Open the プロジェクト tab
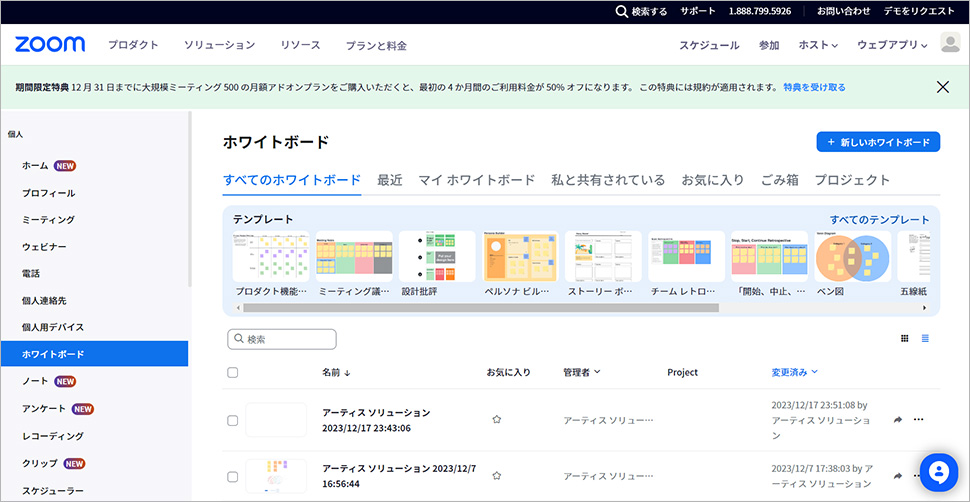 coord(852,180)
